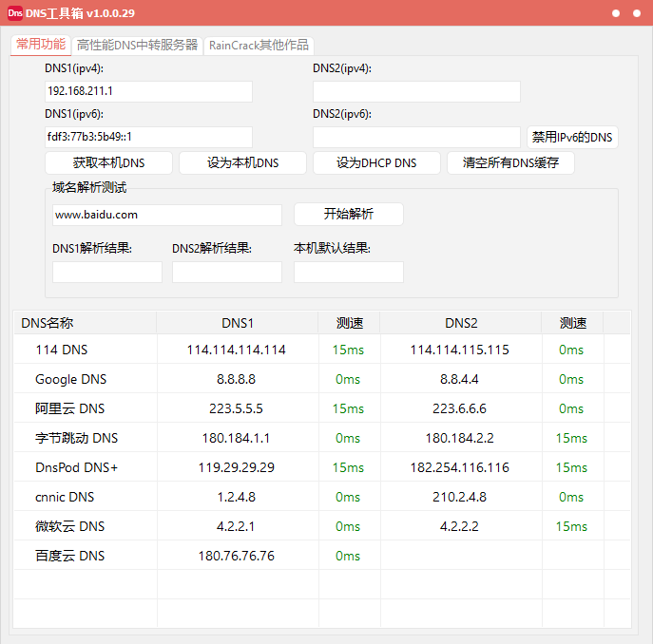Click the 获取本机DNS button
This screenshot has height=644, width=653.
tap(108, 162)
